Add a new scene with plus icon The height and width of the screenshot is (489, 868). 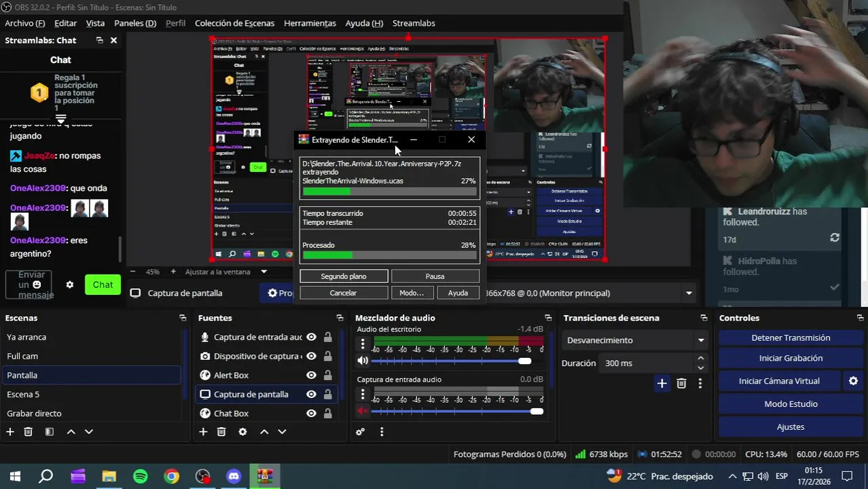tap(10, 431)
